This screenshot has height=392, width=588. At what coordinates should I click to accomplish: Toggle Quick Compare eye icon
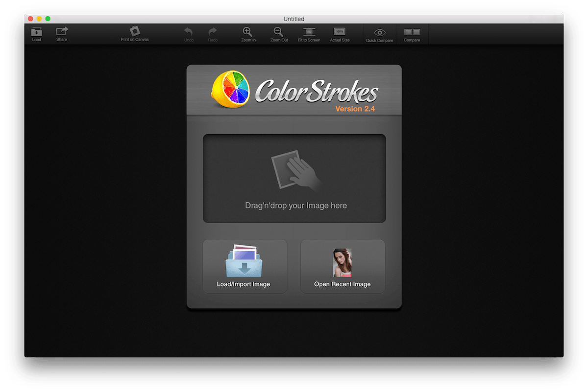pos(380,32)
